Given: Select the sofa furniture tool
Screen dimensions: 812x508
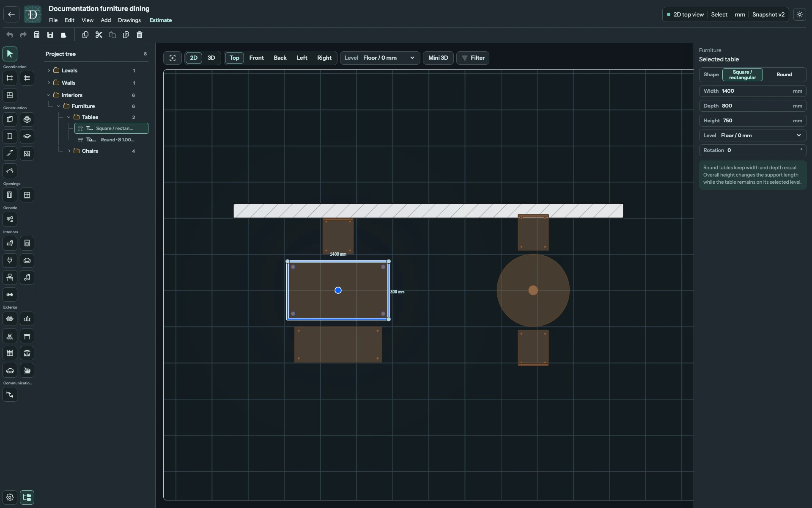Looking at the screenshot, I should (27, 260).
